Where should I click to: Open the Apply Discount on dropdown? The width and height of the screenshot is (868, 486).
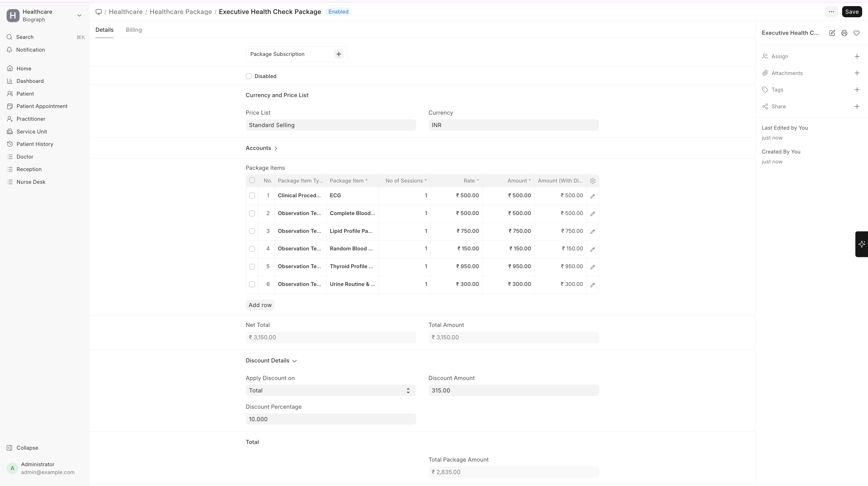331,390
